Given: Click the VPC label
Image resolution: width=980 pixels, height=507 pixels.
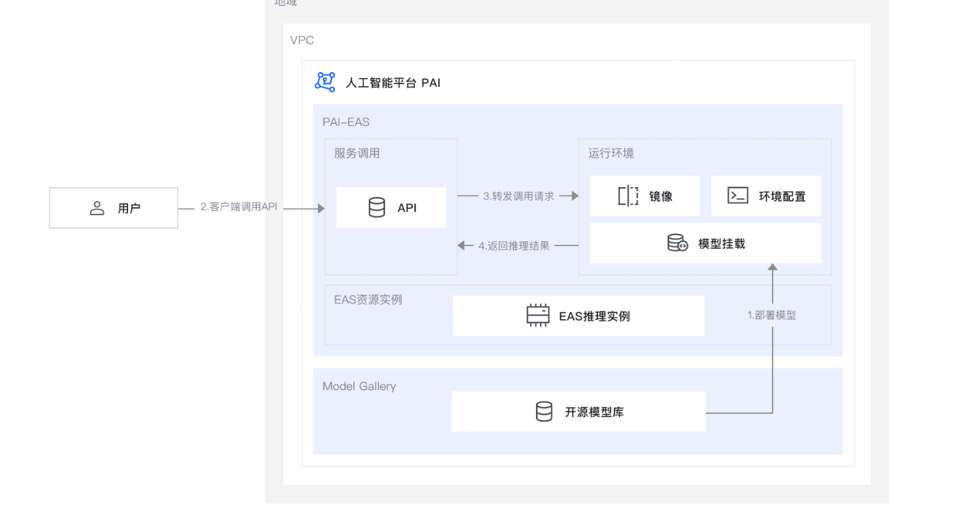Looking at the screenshot, I should click(302, 40).
